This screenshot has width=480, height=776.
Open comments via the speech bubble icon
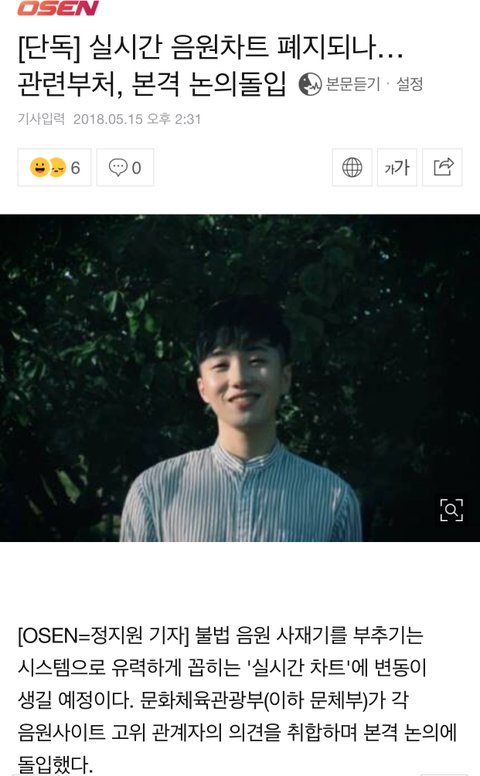118,167
